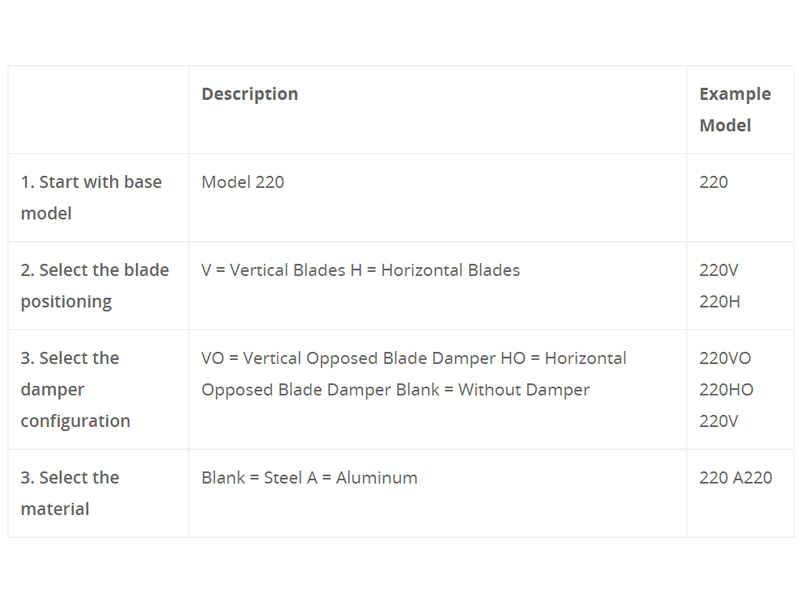Click the "Example Model" column header
Image resolution: width=800 pixels, height=600 pixels.
coord(735,110)
